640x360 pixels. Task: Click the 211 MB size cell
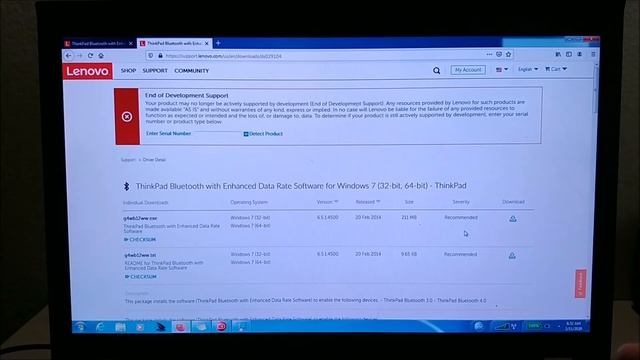click(409, 218)
